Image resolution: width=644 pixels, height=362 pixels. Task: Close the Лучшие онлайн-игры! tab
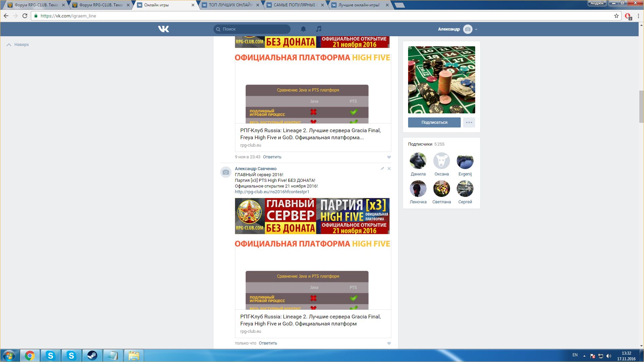387,5
